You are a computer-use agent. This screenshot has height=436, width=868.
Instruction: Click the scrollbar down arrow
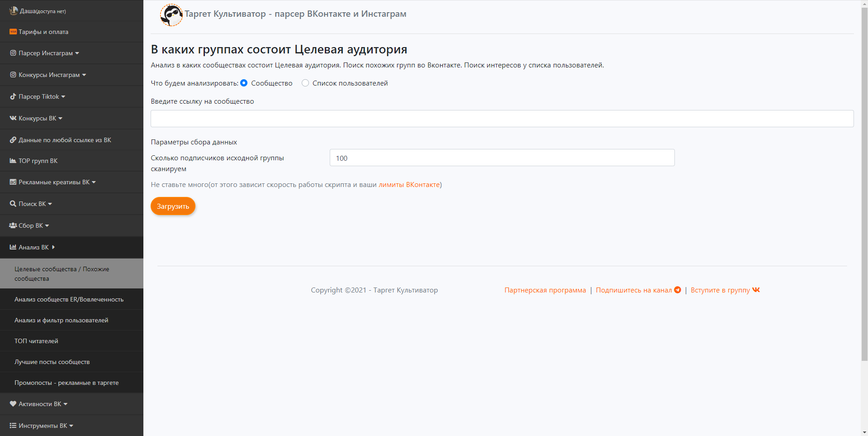pyautogui.click(x=864, y=432)
